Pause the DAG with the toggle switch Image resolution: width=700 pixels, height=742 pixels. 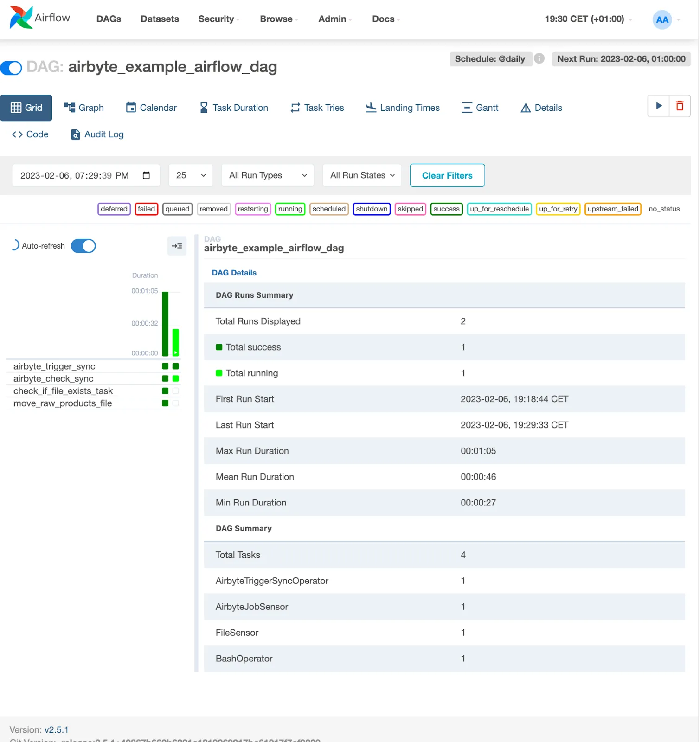pos(11,68)
